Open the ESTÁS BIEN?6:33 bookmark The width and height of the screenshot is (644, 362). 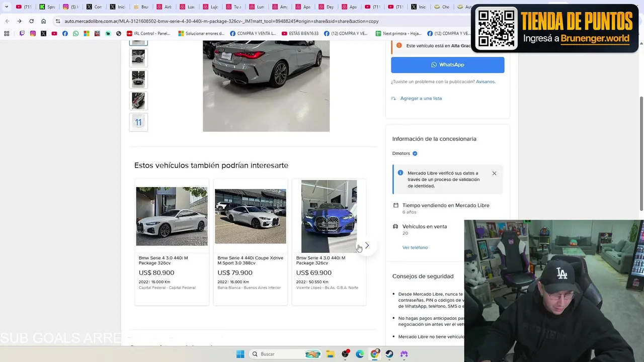click(300, 34)
